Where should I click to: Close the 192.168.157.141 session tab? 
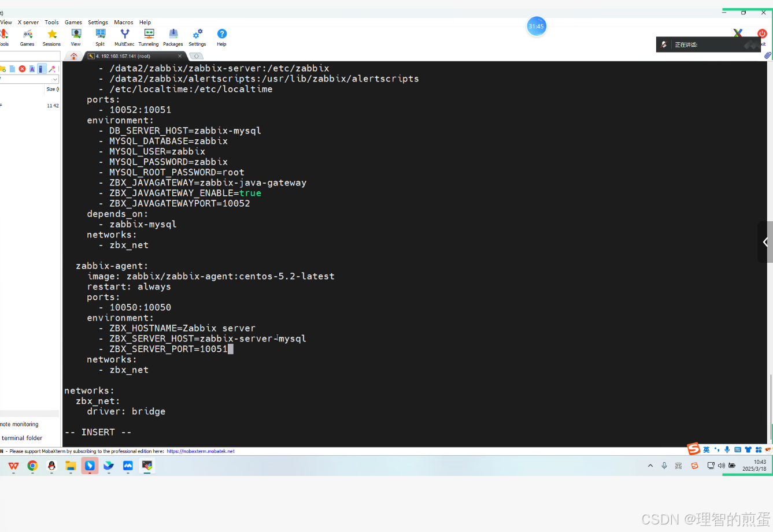pyautogui.click(x=180, y=56)
